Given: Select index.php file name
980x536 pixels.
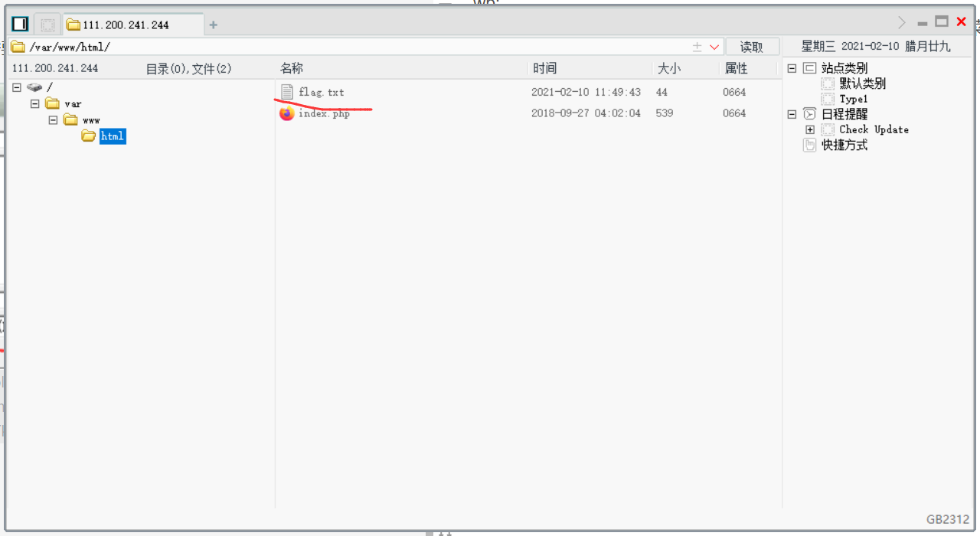Looking at the screenshot, I should tap(325, 113).
